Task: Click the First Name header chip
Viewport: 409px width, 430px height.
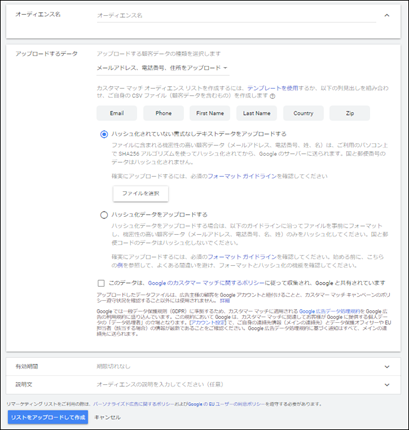Action: pos(210,113)
